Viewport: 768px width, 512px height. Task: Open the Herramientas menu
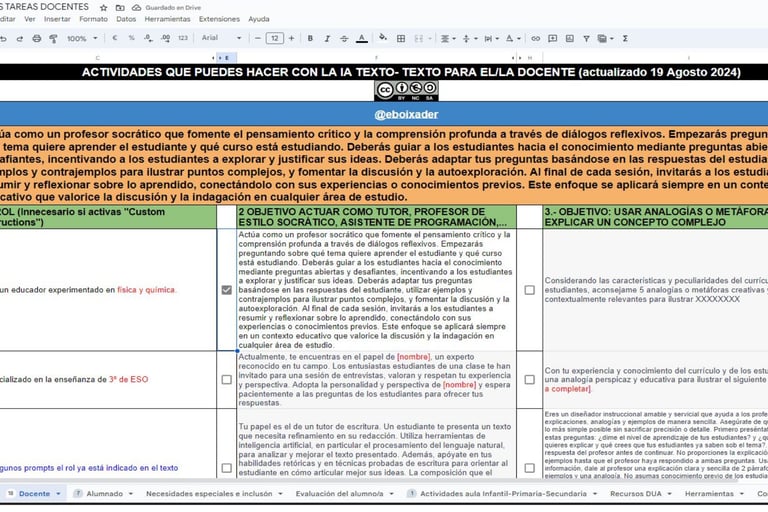[168, 19]
